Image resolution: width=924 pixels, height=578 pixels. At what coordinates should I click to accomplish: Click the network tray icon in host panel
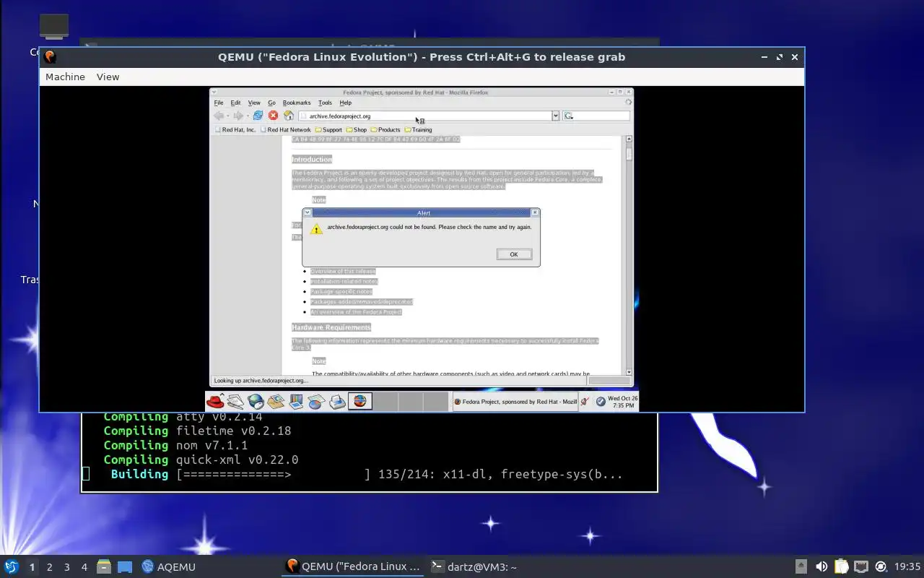pyautogui.click(x=860, y=566)
